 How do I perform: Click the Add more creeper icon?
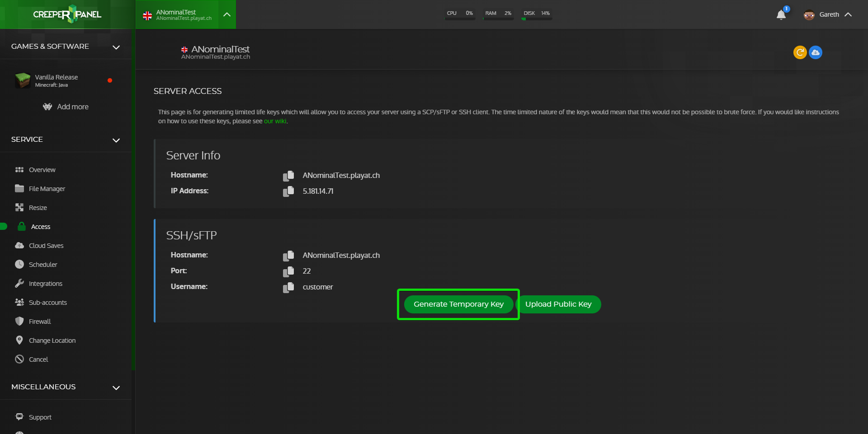pos(47,107)
